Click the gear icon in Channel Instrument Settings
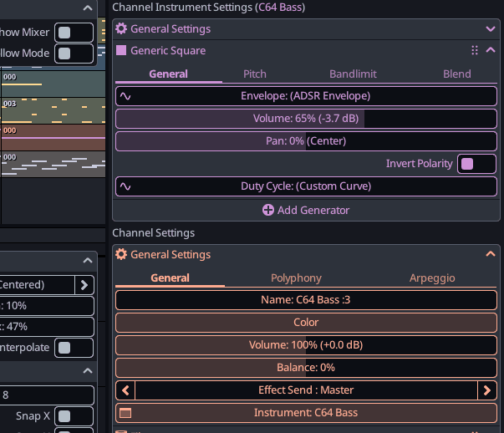Screen dimensions: 504x433 (121, 28)
